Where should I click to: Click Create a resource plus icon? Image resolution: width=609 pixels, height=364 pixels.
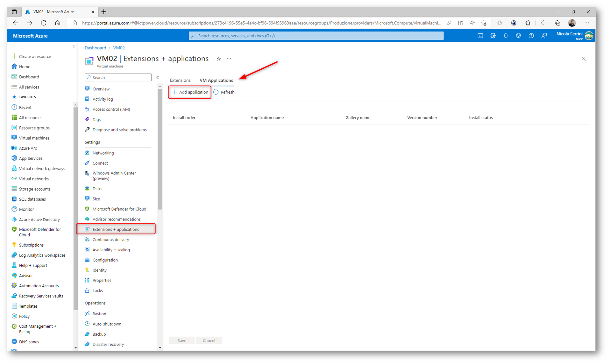pos(14,56)
